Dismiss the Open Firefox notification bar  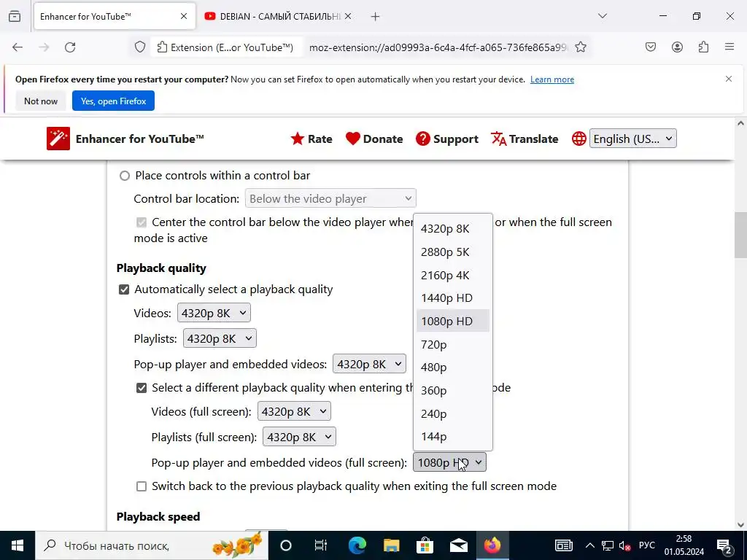coord(729,79)
